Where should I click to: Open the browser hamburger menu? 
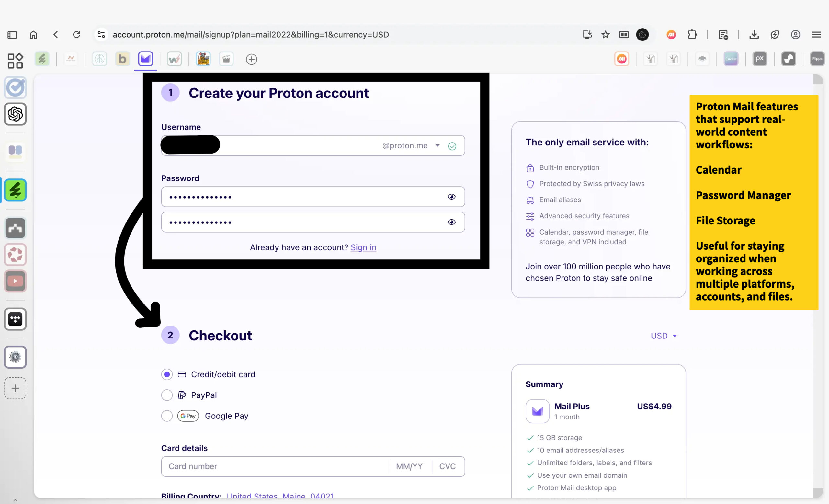click(816, 35)
